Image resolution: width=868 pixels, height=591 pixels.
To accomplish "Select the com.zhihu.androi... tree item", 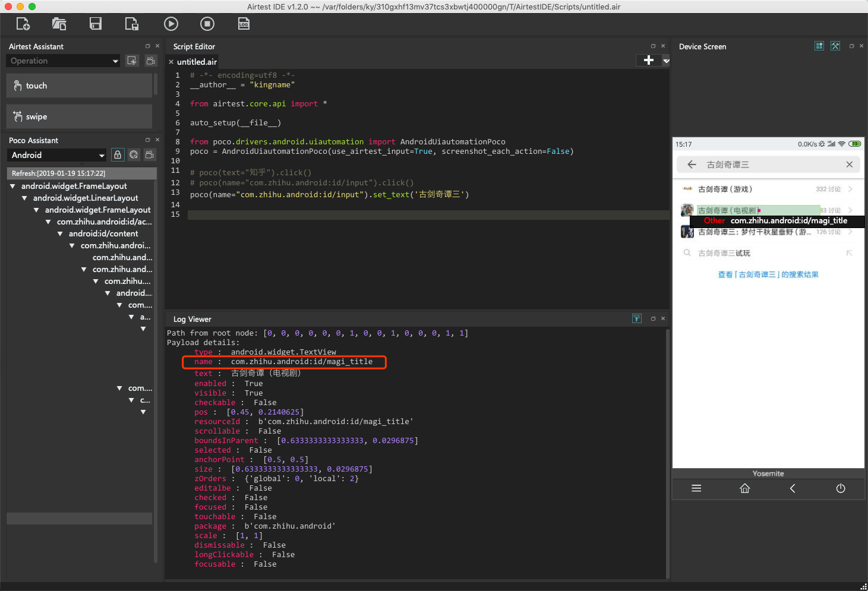I will pyautogui.click(x=116, y=245).
